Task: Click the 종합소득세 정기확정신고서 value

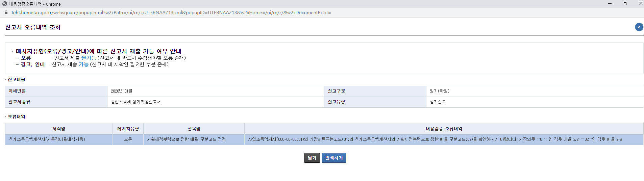Action: (x=136, y=102)
